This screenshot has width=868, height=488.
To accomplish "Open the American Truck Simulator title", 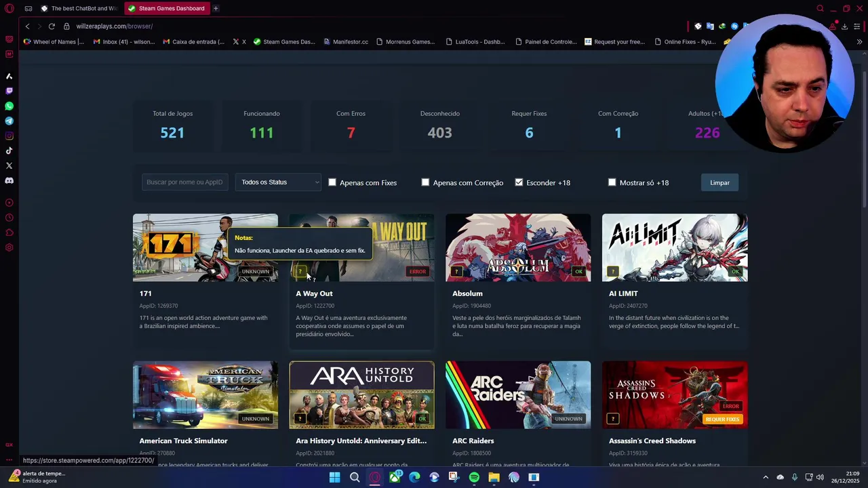I will (183, 441).
